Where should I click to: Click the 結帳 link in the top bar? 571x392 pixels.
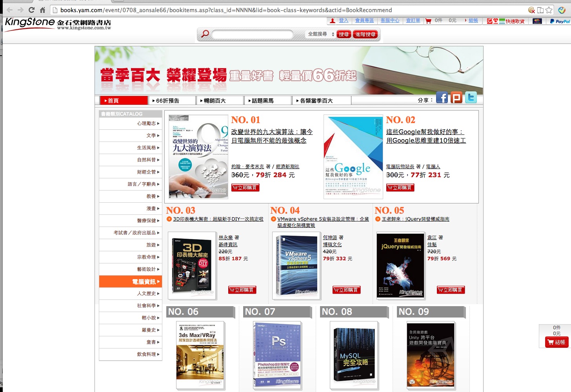[x=473, y=20]
